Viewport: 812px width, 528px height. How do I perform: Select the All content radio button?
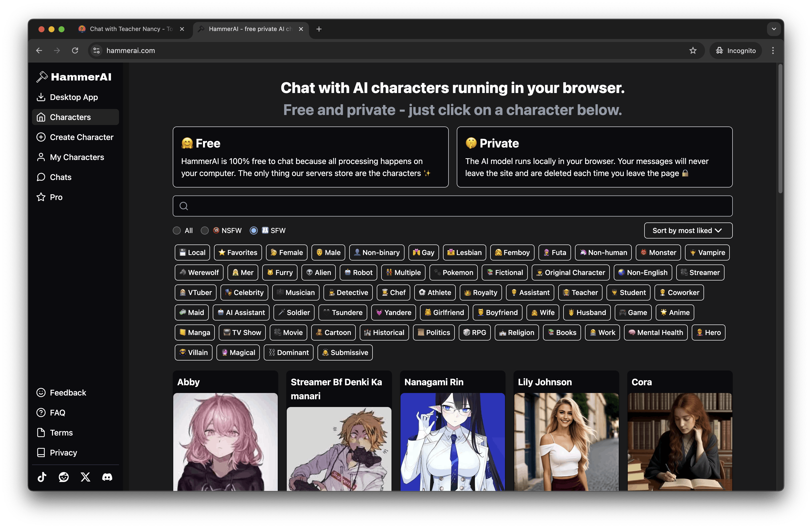(x=176, y=230)
